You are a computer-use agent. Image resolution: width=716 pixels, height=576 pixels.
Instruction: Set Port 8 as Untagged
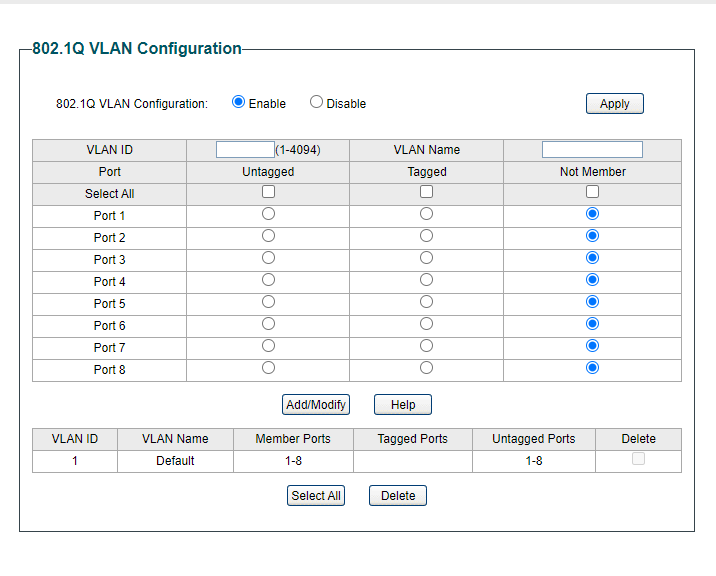point(268,368)
